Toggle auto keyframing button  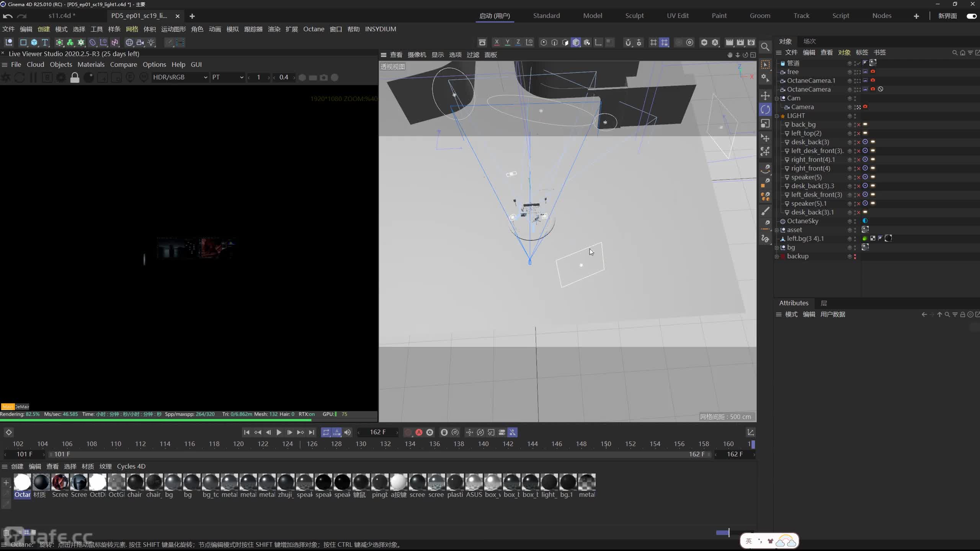pos(419,432)
